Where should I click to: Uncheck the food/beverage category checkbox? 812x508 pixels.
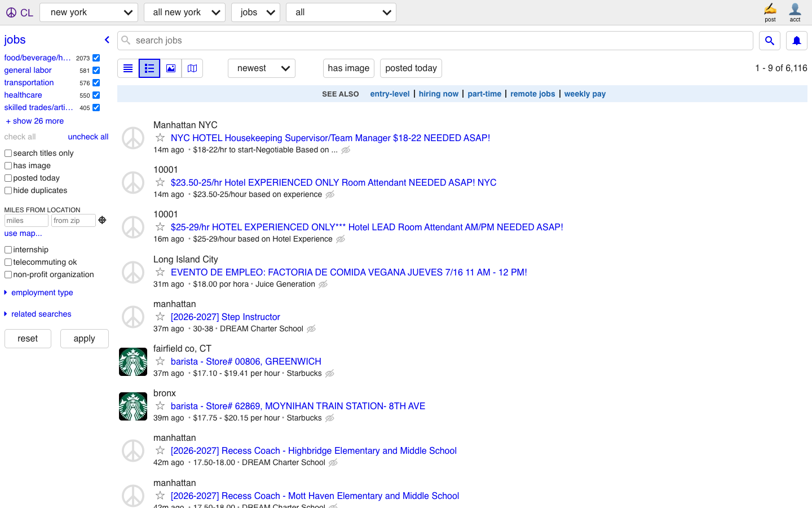(x=96, y=58)
